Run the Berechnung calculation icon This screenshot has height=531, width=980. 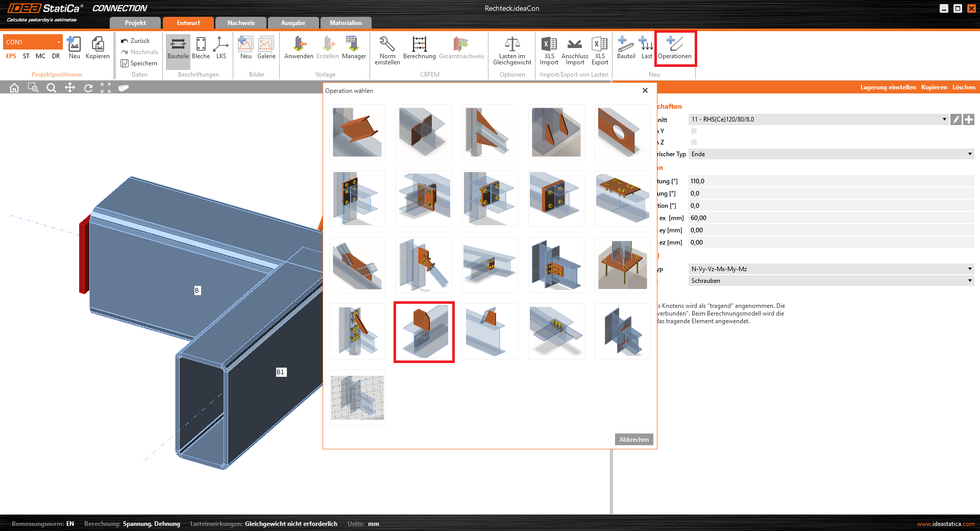click(419, 48)
